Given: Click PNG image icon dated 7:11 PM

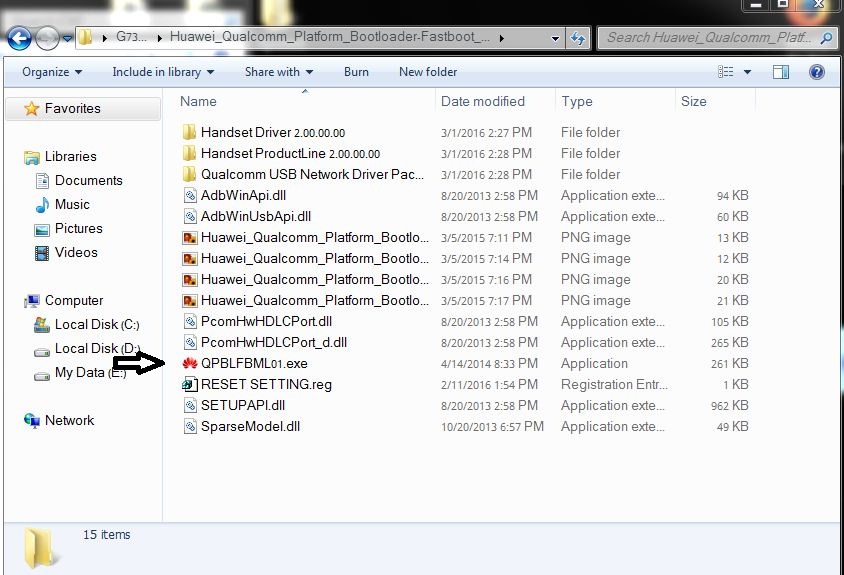Looking at the screenshot, I should [x=189, y=237].
